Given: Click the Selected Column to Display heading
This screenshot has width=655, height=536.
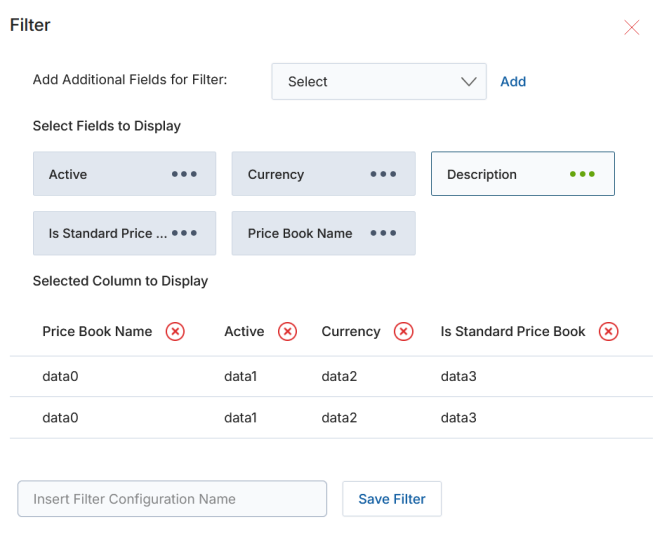Looking at the screenshot, I should click(x=120, y=281).
